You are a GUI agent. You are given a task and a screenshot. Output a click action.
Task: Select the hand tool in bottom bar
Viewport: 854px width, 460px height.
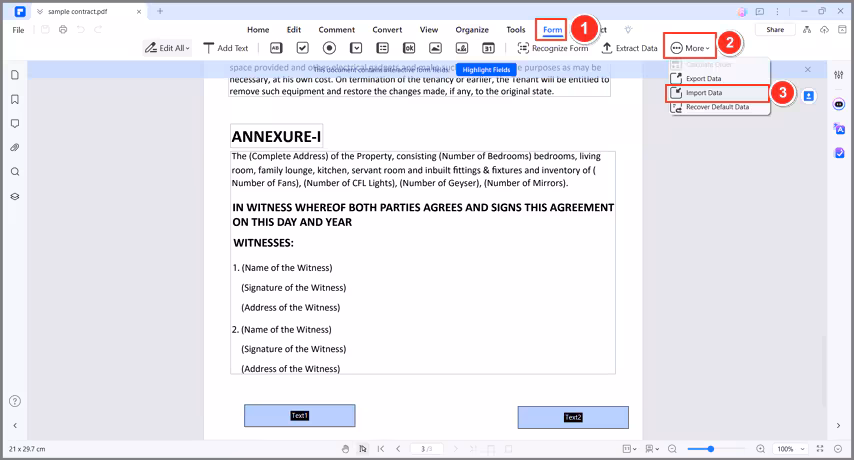point(345,449)
